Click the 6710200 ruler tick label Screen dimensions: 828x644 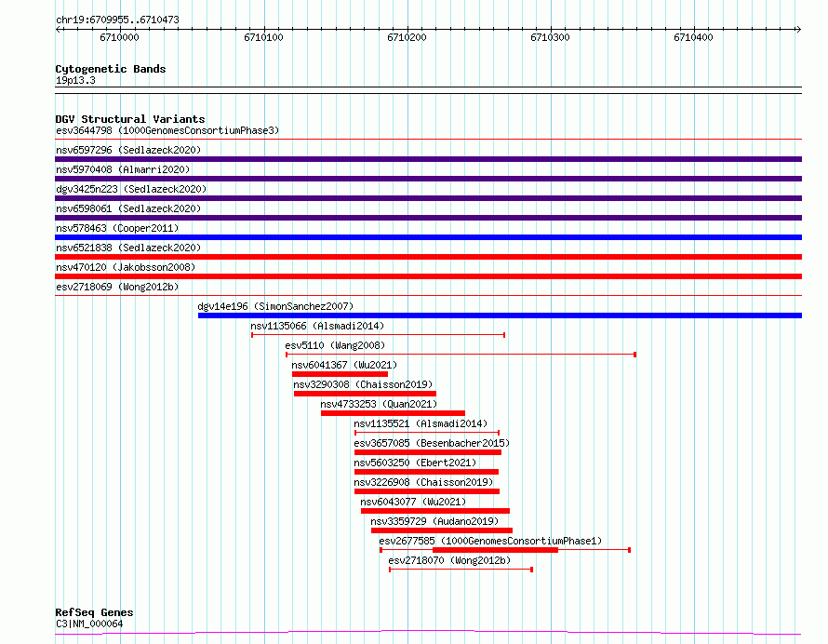407,37
